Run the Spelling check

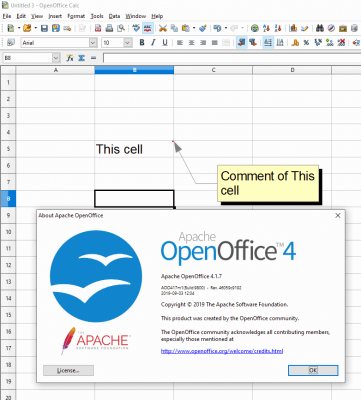[136, 28]
